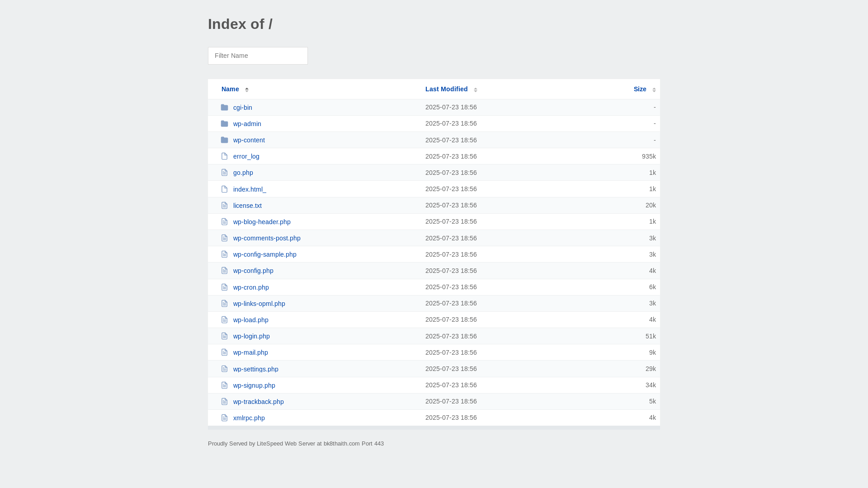Click the LiteSpeed Web Server footer text

(296, 444)
